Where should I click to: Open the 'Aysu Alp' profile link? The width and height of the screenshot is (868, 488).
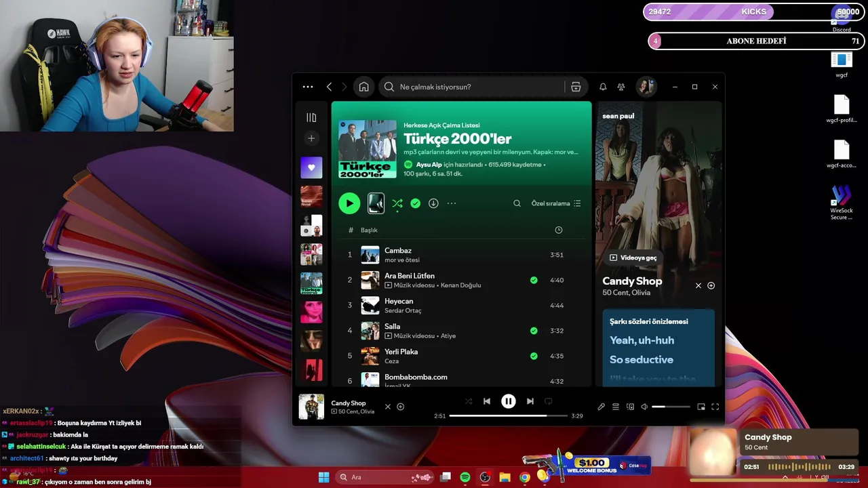[429, 165]
